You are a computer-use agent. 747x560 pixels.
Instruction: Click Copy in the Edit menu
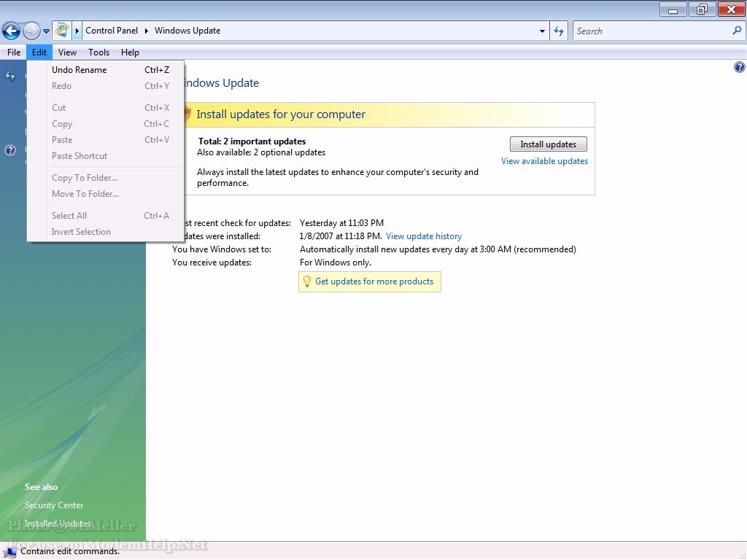[107, 124]
